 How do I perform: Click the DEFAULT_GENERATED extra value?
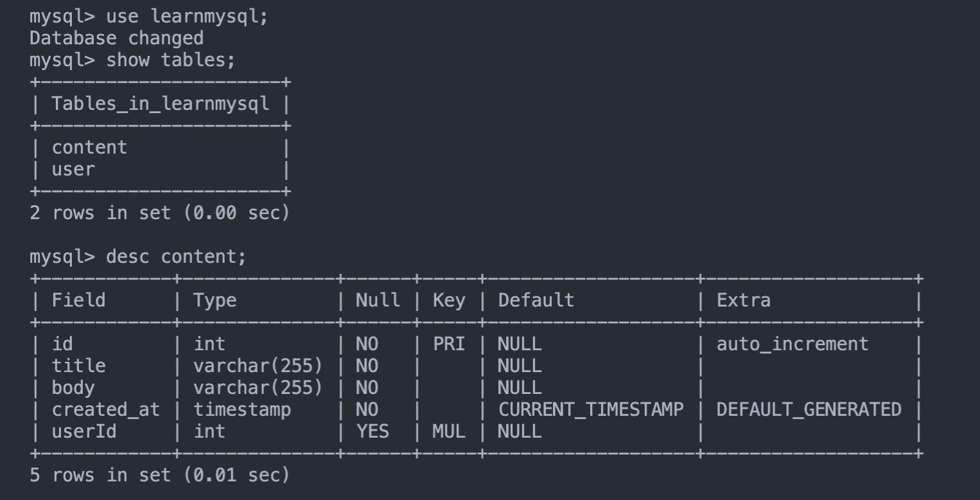[x=809, y=409]
